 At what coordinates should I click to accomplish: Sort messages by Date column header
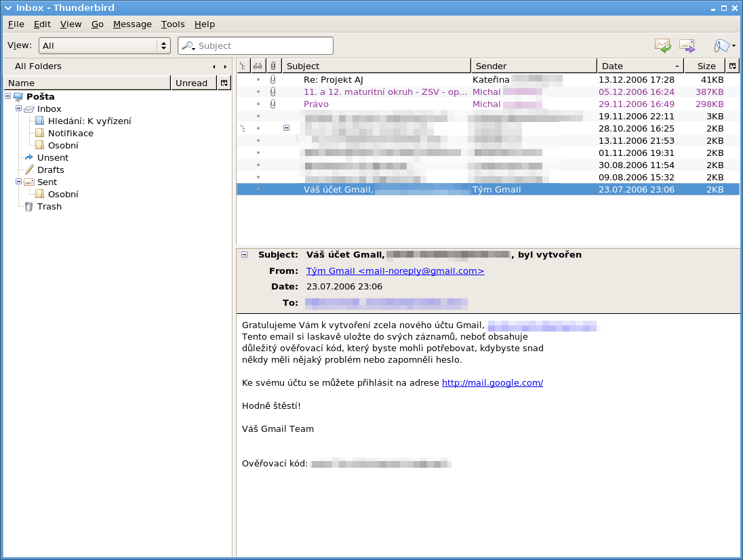[x=640, y=66]
